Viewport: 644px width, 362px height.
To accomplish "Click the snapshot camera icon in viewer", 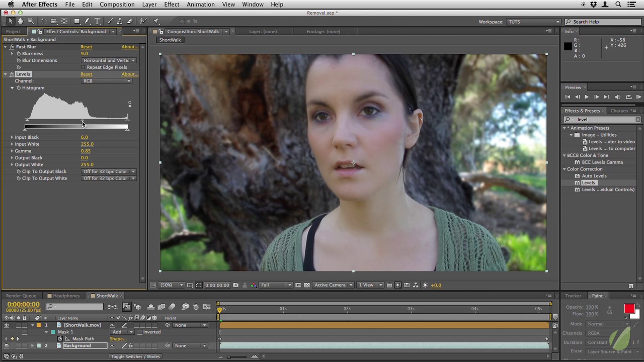I will (235, 285).
